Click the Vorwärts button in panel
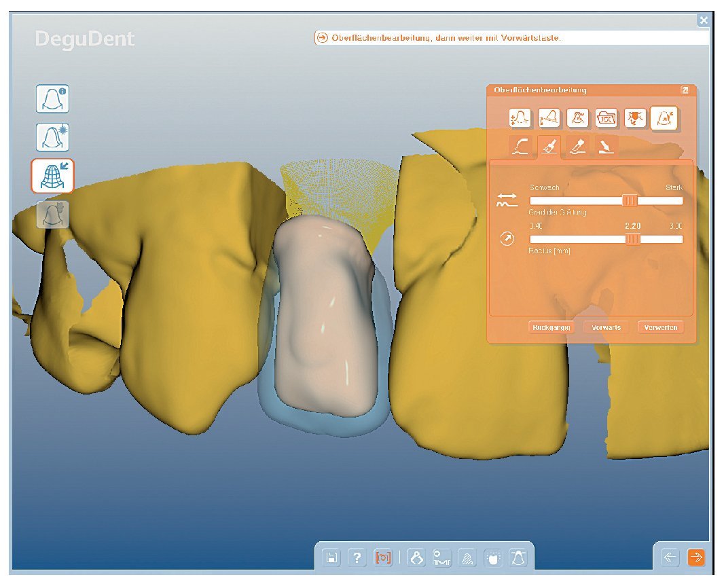This screenshot has height=588, width=724. 606,327
